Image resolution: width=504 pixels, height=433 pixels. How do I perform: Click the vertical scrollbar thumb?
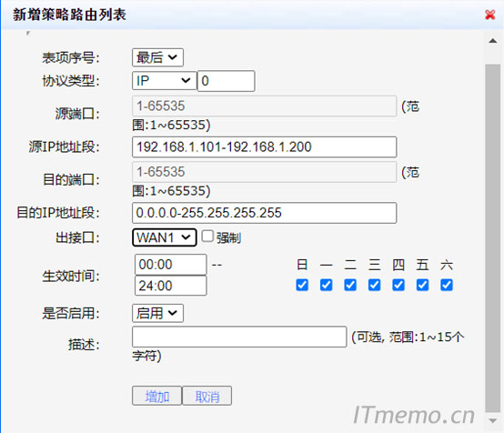point(493,237)
